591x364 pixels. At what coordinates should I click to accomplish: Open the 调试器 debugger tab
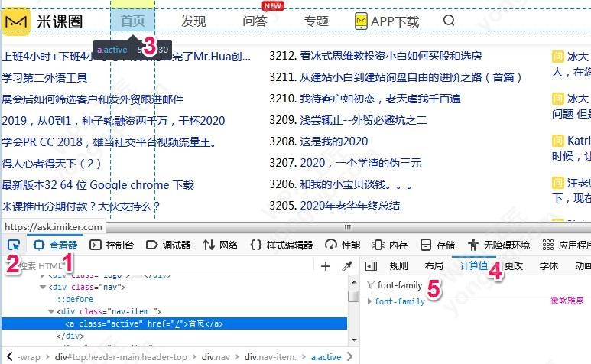point(168,245)
